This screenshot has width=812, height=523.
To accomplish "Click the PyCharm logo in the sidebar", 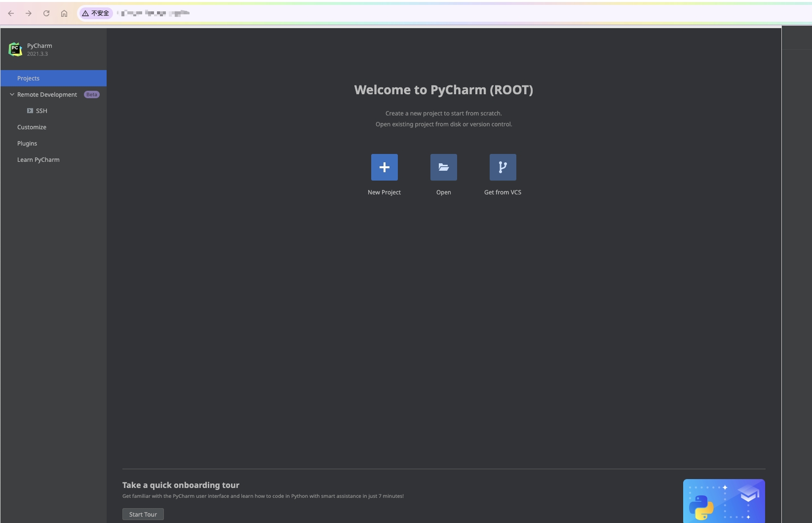I will click(15, 49).
